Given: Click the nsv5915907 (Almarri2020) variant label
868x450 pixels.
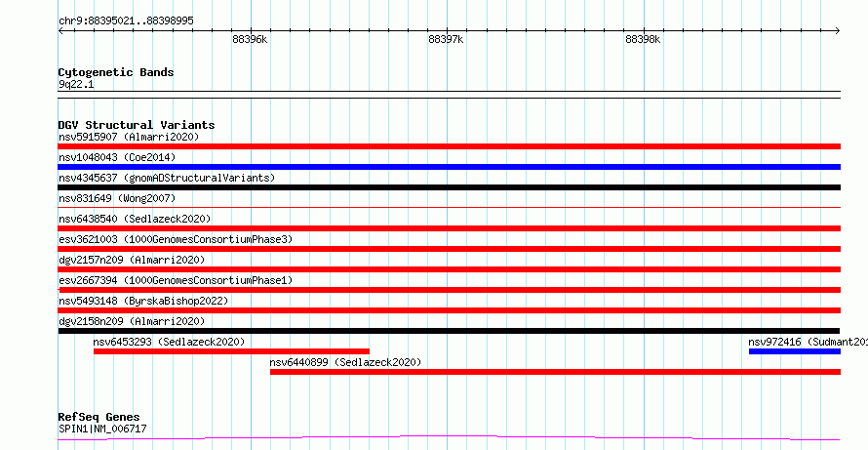Looking at the screenshot, I should (129, 137).
